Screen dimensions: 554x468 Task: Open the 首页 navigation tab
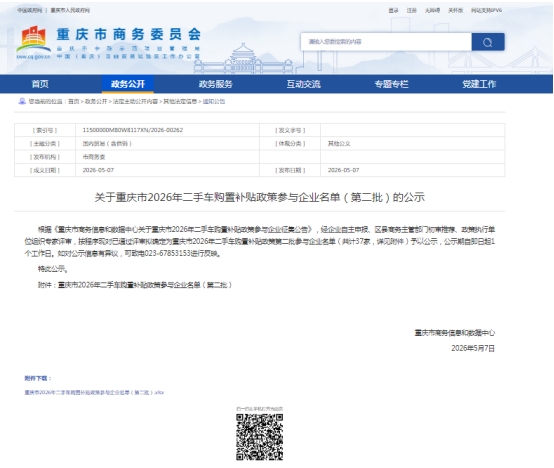(x=40, y=84)
